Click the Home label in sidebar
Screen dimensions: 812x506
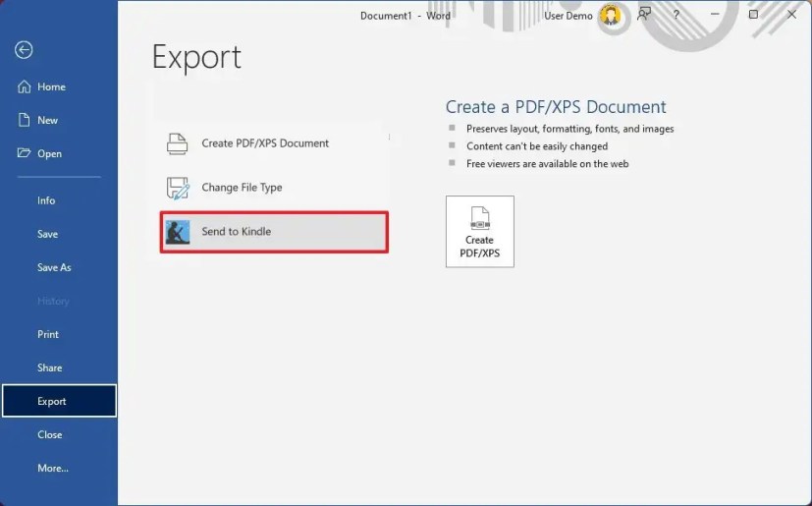point(51,86)
